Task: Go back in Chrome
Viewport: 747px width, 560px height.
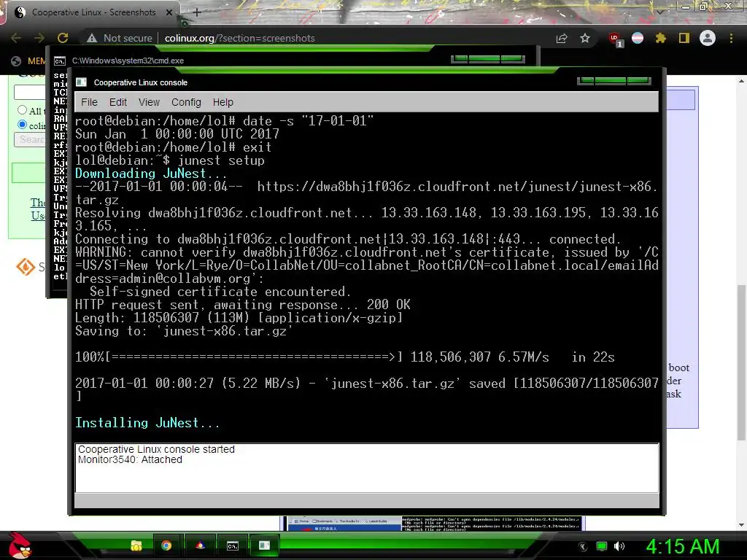Action: click(x=16, y=38)
